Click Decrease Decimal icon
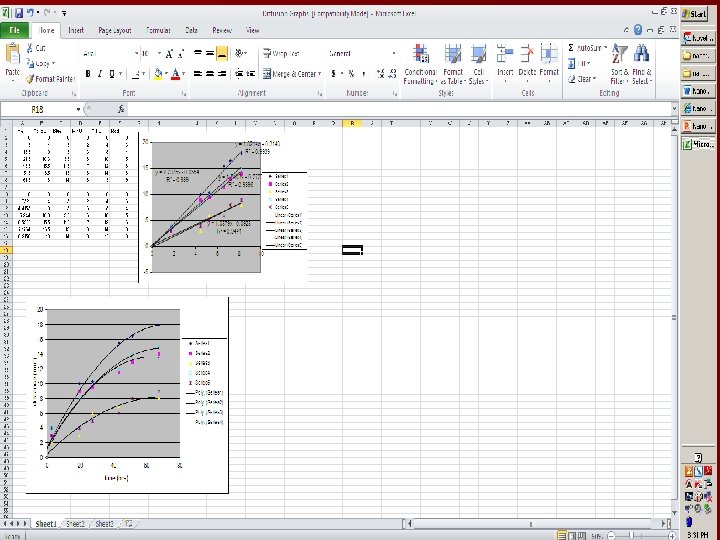 click(392, 73)
